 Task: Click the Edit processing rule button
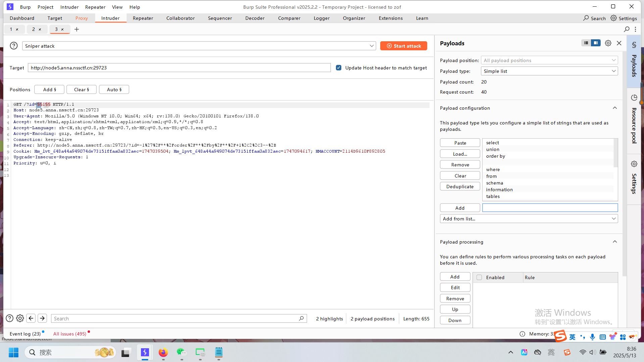click(455, 288)
